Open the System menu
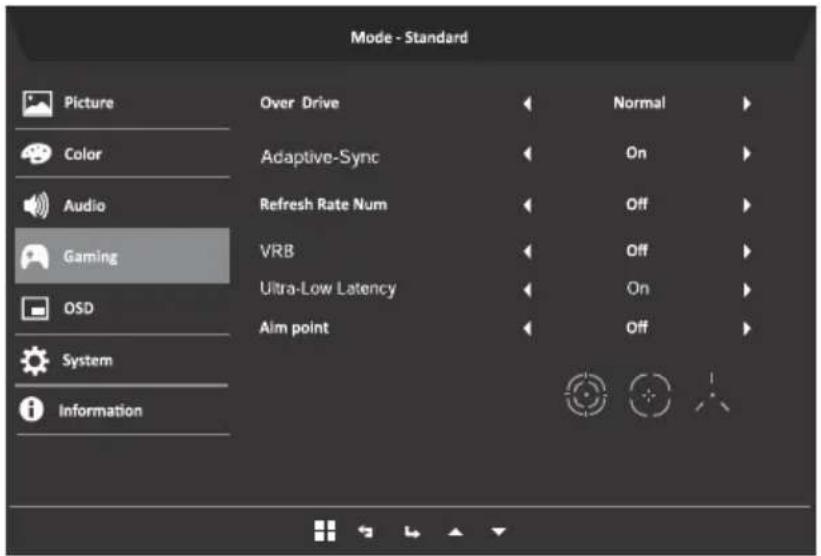This screenshot has width=821, height=556. (x=123, y=361)
